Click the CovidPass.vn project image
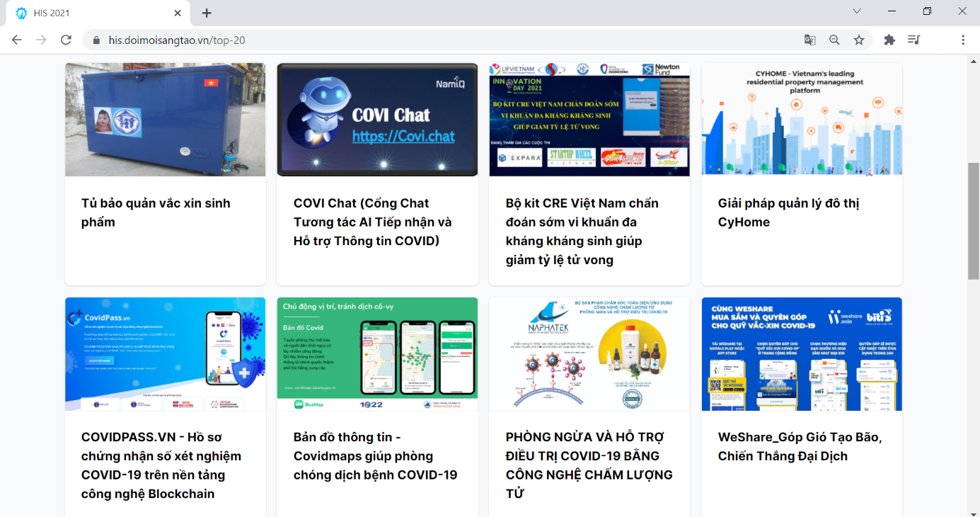Image resolution: width=980 pixels, height=517 pixels. [x=165, y=353]
